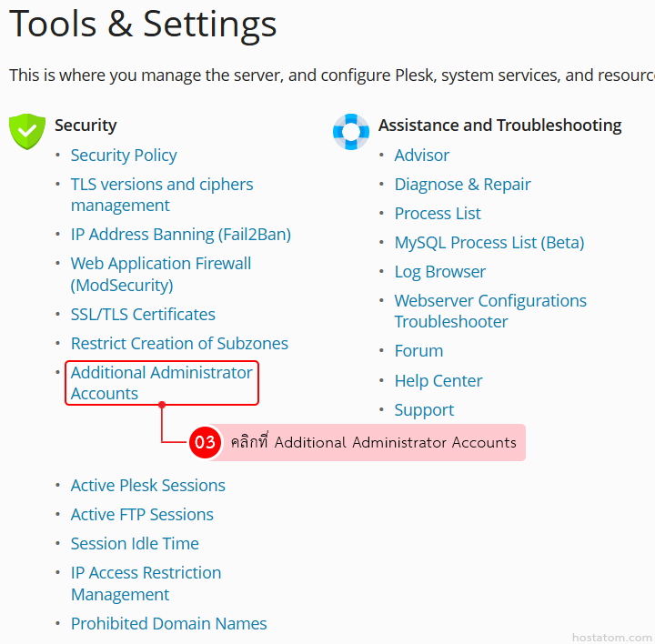655x644 pixels.
Task: Open SSL/TLS Certificates settings
Action: coord(143,315)
